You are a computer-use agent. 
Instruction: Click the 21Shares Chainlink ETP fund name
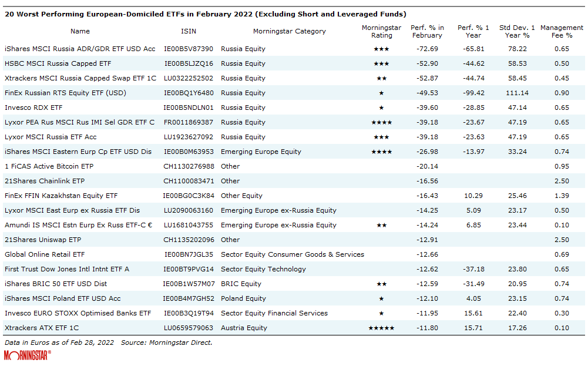(x=45, y=181)
